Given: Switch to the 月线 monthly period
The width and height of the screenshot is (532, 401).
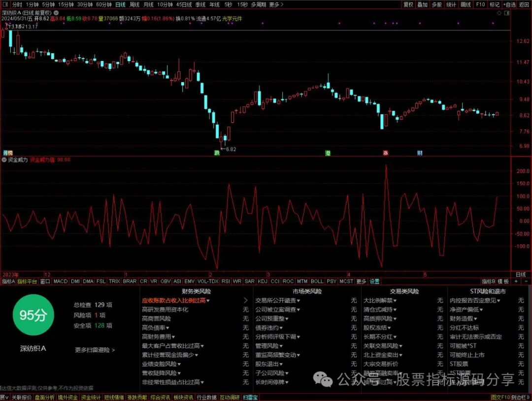Looking at the screenshot, I should point(149,4).
